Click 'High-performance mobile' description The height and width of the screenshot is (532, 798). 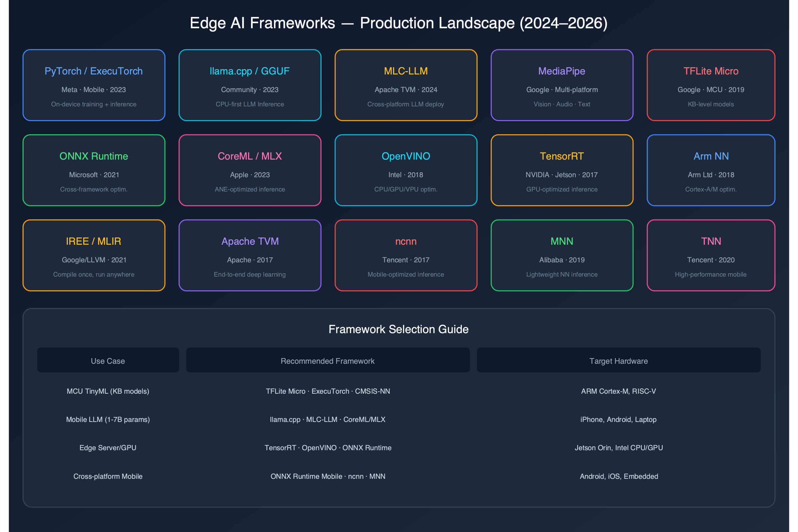711,275
